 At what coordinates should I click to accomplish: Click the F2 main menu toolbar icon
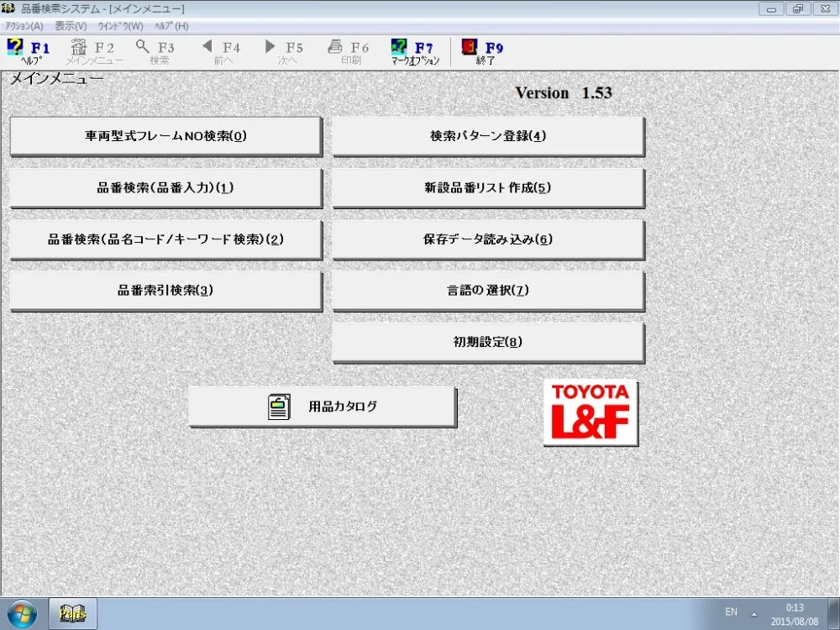[79, 47]
